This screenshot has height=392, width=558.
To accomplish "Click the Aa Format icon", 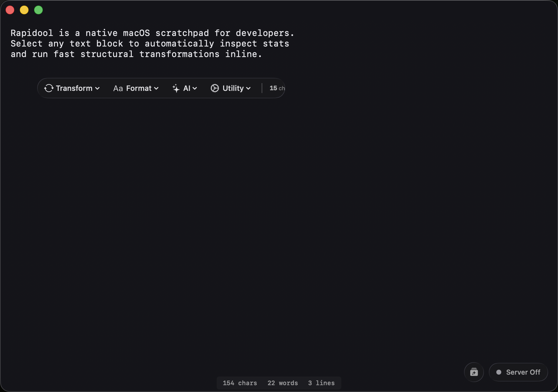I will click(118, 88).
